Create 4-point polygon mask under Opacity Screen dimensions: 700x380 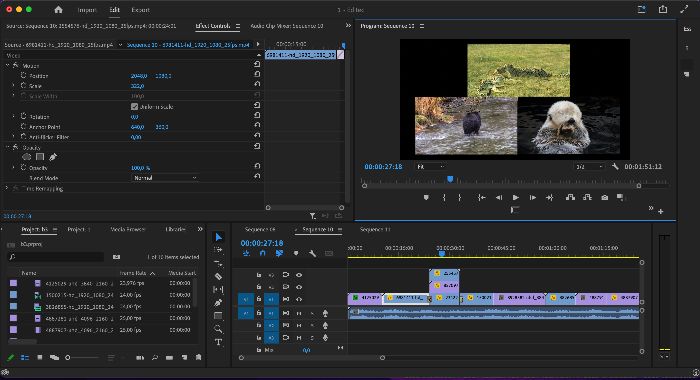tap(40, 157)
